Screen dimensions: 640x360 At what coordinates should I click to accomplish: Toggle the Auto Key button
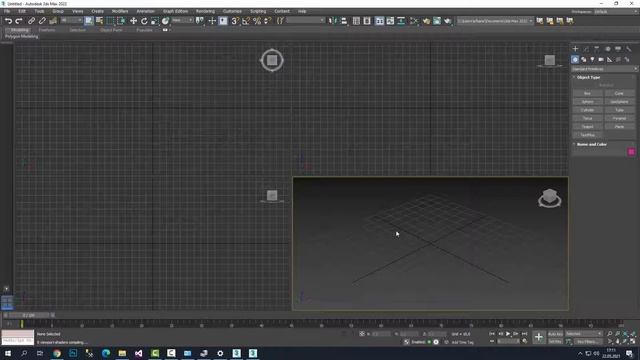tap(555, 334)
